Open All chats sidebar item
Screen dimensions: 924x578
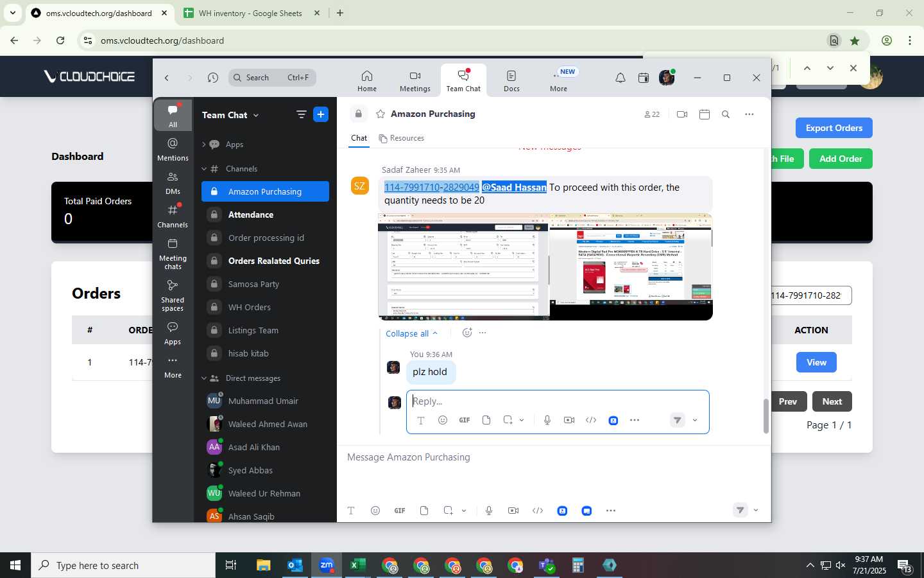(173, 116)
